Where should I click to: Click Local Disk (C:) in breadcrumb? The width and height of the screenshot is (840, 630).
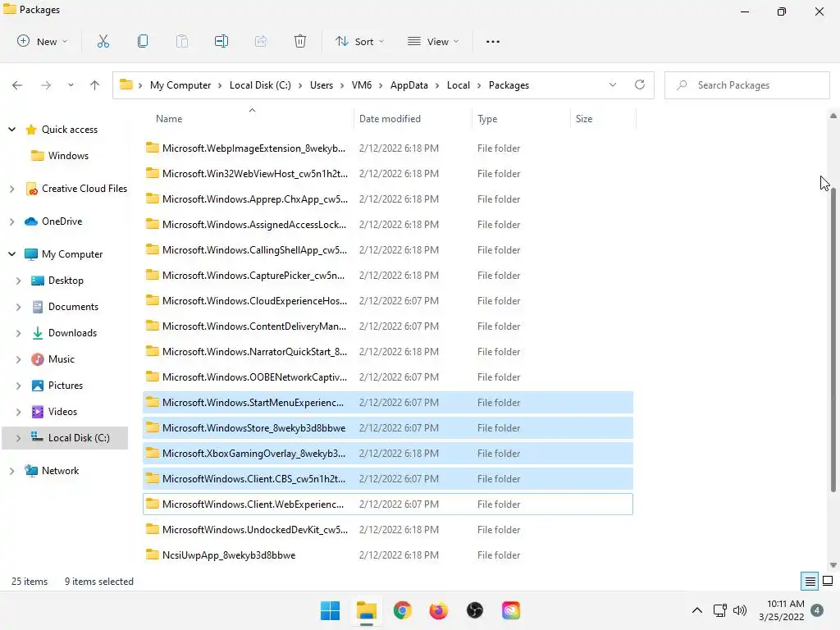pyautogui.click(x=260, y=85)
